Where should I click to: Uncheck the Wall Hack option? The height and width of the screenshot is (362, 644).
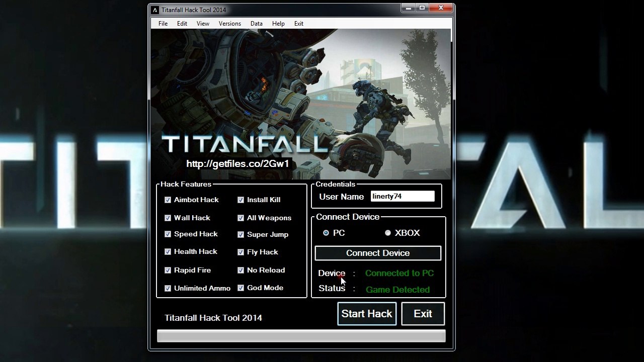pyautogui.click(x=168, y=218)
